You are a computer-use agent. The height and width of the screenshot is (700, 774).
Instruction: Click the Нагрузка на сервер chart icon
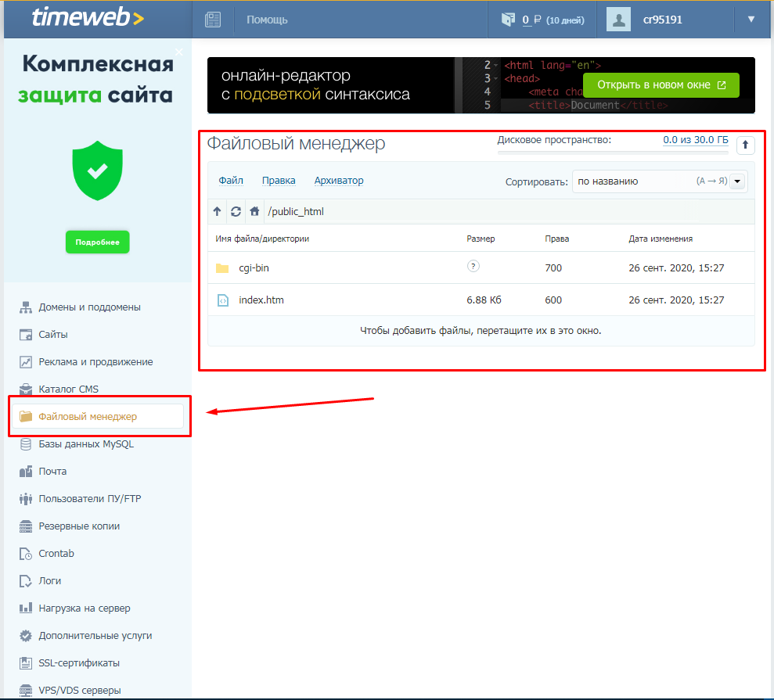[26, 608]
